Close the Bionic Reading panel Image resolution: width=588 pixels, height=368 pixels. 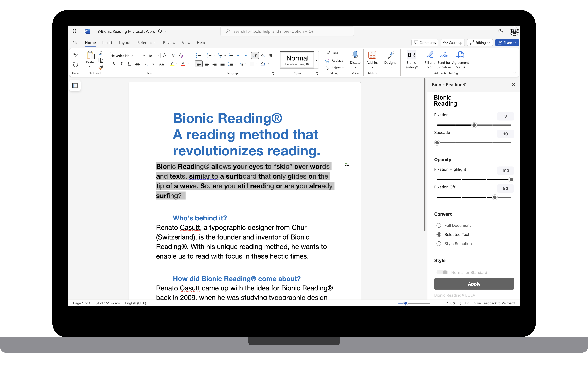pos(513,84)
